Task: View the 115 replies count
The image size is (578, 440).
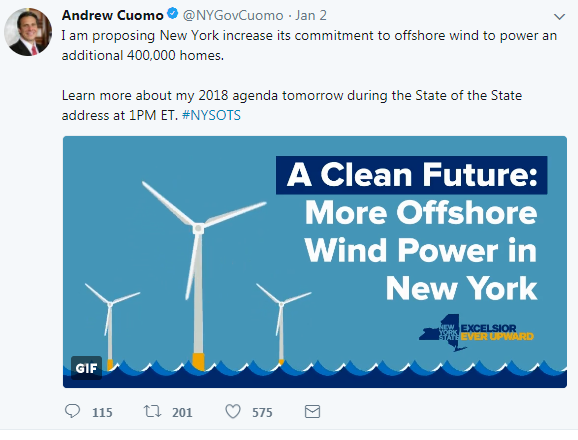Action: pyautogui.click(x=102, y=412)
